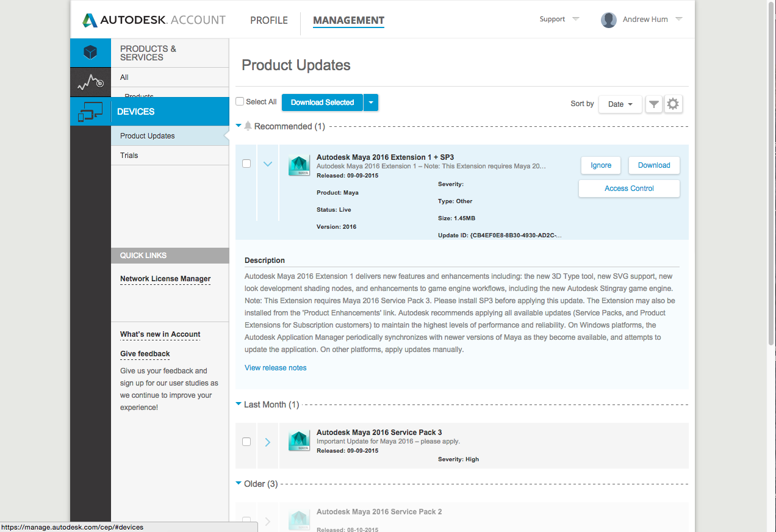Check the Maya 2016 Extension 1 + SP3 checkbox

coord(246,164)
